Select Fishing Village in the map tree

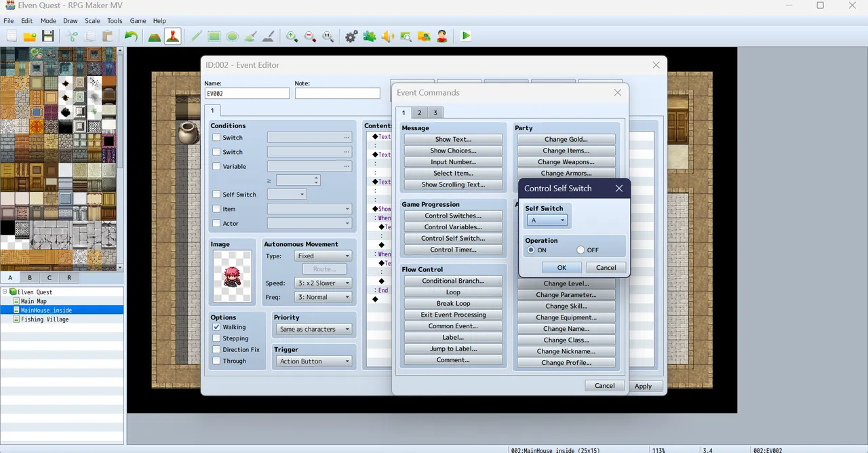click(x=45, y=319)
